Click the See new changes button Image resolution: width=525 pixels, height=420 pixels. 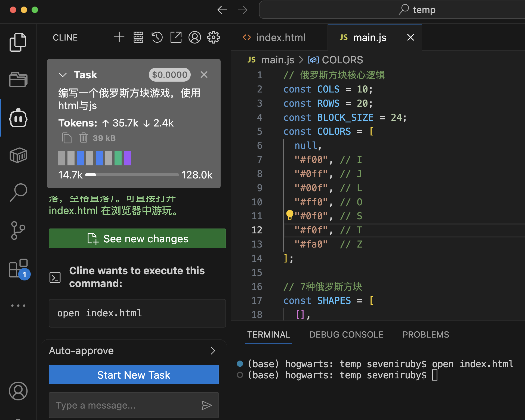(x=137, y=239)
